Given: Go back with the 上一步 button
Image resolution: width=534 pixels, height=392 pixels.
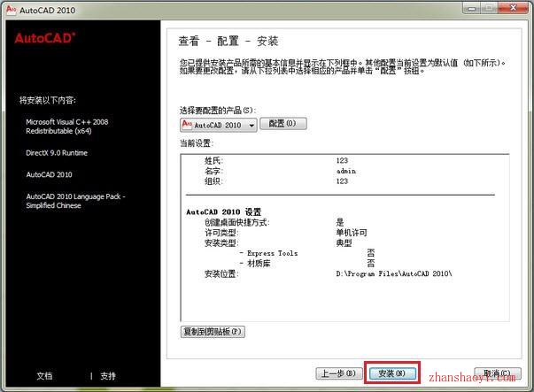Looking at the screenshot, I should [x=338, y=373].
